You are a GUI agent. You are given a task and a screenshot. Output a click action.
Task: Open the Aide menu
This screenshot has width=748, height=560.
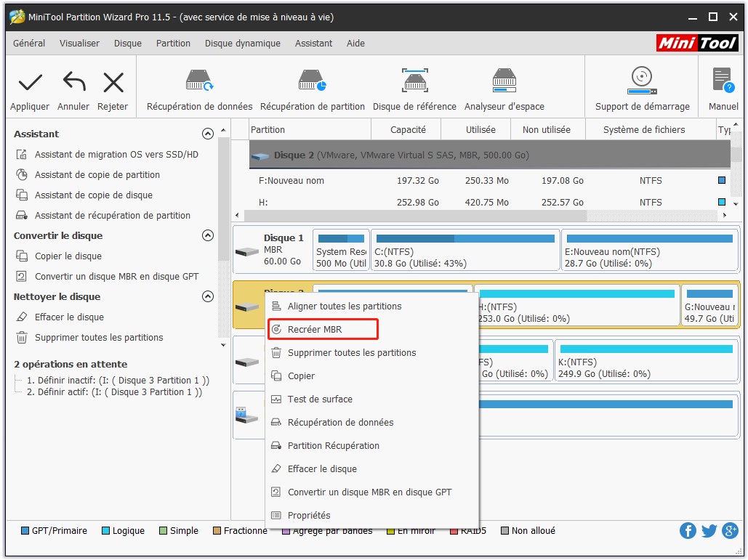[x=355, y=44]
